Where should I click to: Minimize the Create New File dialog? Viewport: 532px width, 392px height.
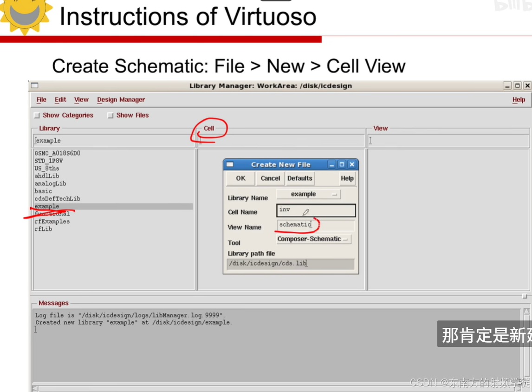(x=332, y=164)
